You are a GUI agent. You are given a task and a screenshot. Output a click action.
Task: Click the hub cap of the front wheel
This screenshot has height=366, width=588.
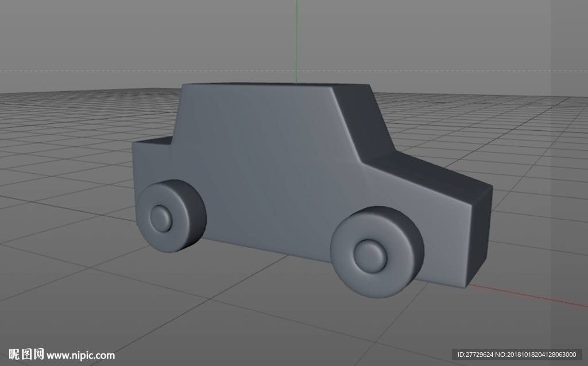[370, 256]
